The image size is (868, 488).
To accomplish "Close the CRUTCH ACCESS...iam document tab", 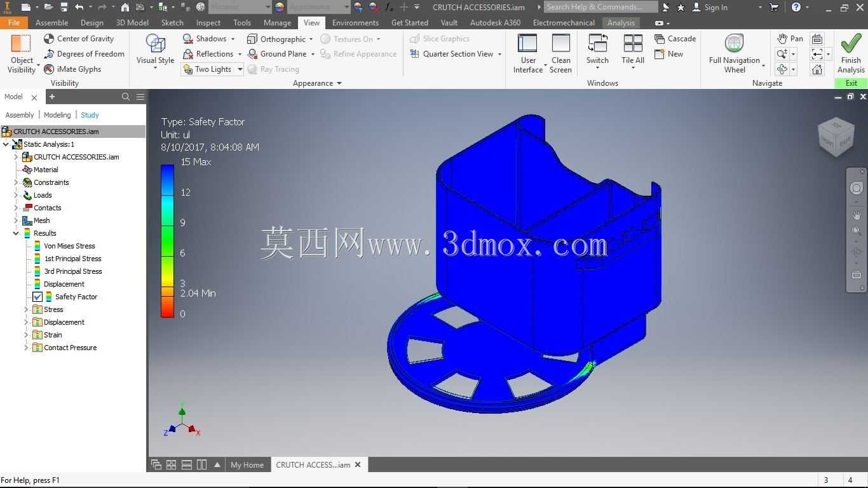I will pyautogui.click(x=358, y=465).
